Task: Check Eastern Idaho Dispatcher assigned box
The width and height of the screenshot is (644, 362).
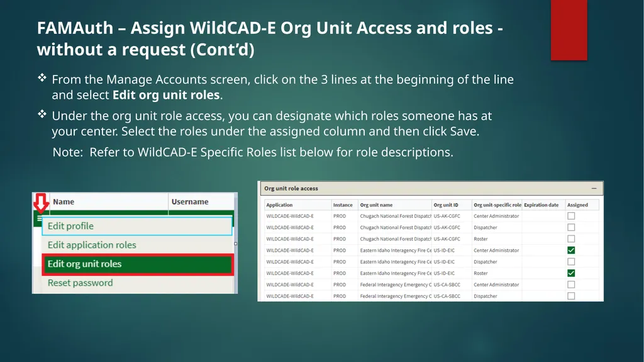Action: coord(571,262)
